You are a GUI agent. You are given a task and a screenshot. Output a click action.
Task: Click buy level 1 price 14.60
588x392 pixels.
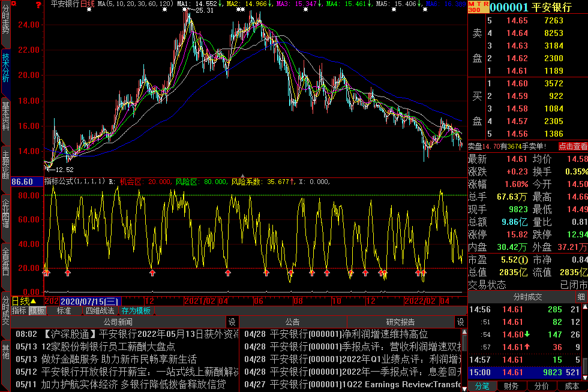517,83
